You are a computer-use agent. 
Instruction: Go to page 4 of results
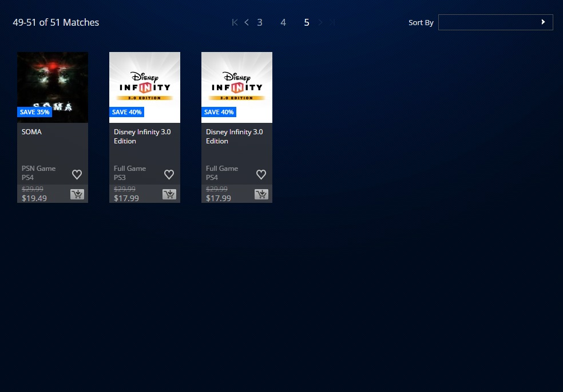283,22
